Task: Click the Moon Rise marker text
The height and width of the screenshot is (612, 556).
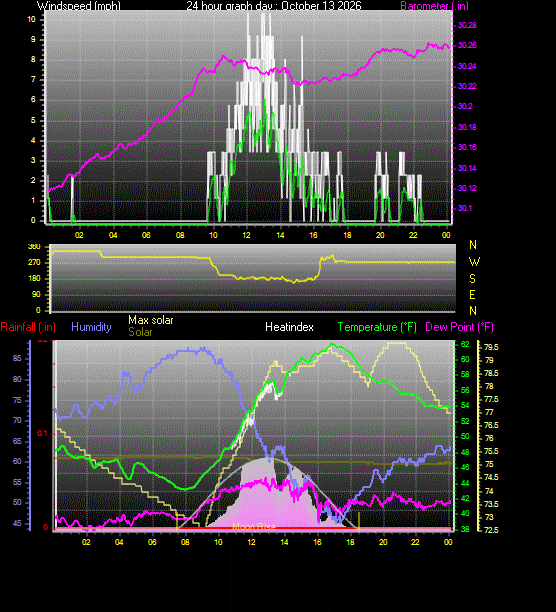Action: tap(254, 527)
